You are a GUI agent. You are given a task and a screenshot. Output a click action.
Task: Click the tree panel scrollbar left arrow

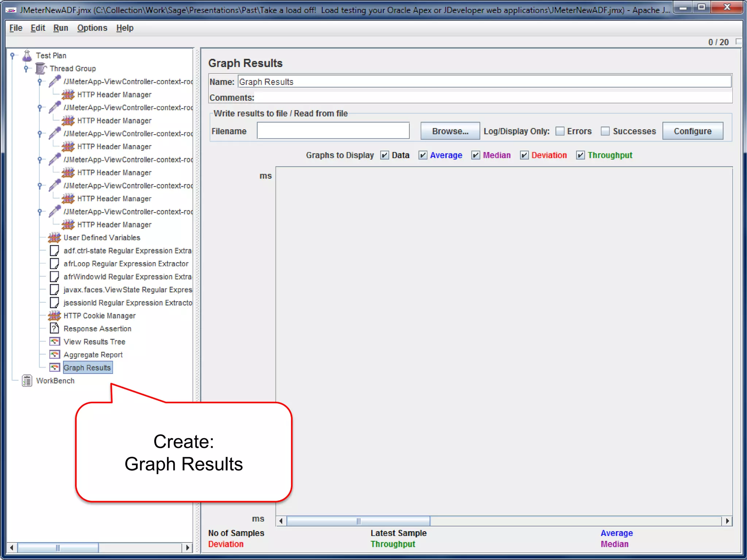(x=12, y=548)
